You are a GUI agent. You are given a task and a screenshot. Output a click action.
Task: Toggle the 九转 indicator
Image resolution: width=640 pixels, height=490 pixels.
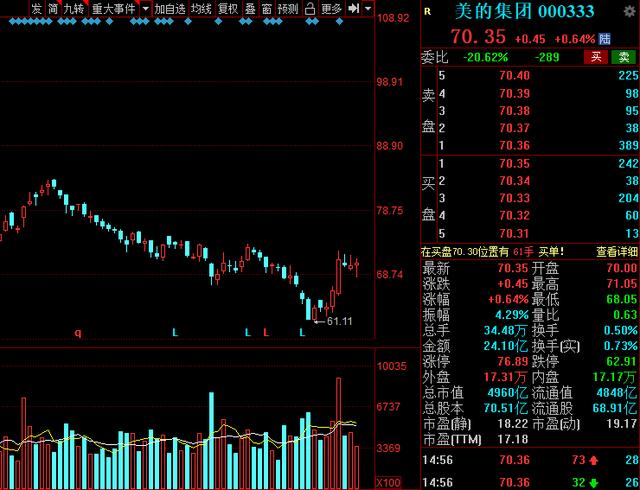(x=74, y=9)
